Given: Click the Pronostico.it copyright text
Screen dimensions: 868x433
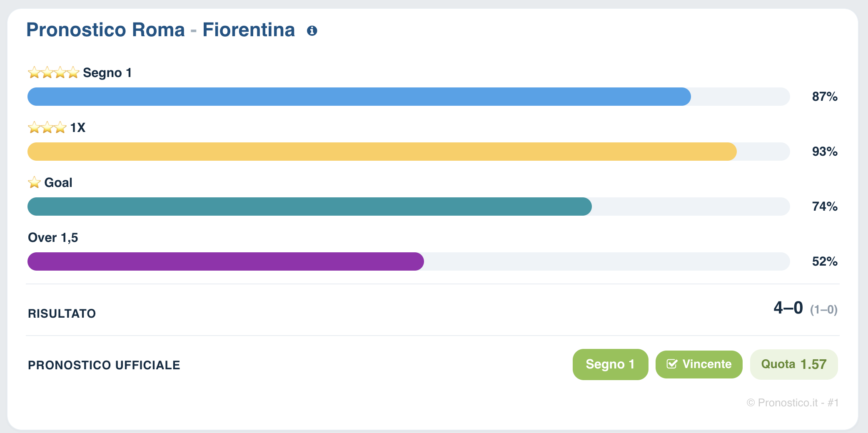Looking at the screenshot, I should [793, 403].
